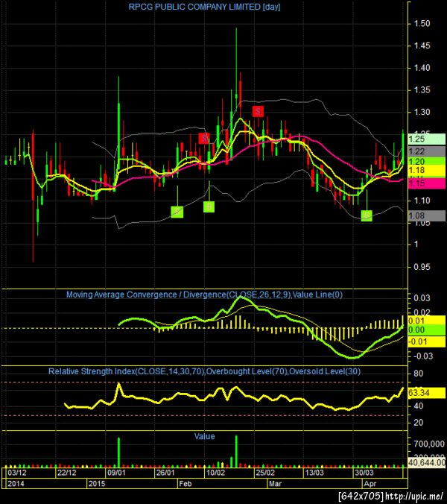Select the green buy marker in early April
The image size is (447, 504).
[x=367, y=215]
